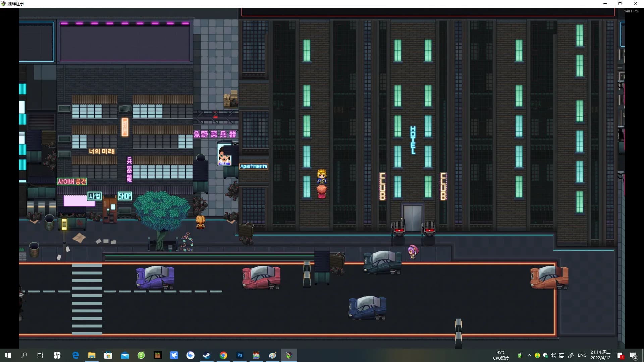The width and height of the screenshot is (644, 362).
Task: Open Task View on the taskbar
Action: pos(40,355)
